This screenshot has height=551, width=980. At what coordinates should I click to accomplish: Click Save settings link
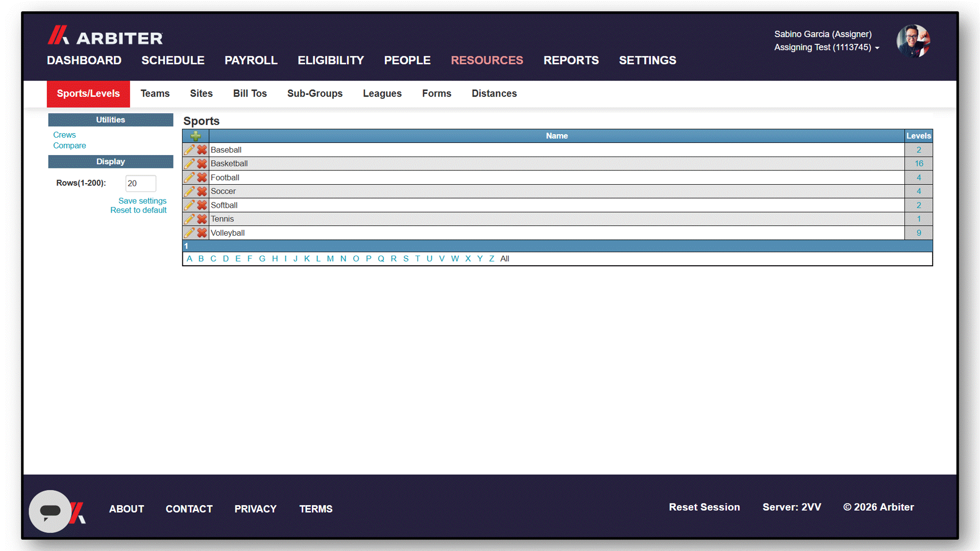(x=142, y=201)
